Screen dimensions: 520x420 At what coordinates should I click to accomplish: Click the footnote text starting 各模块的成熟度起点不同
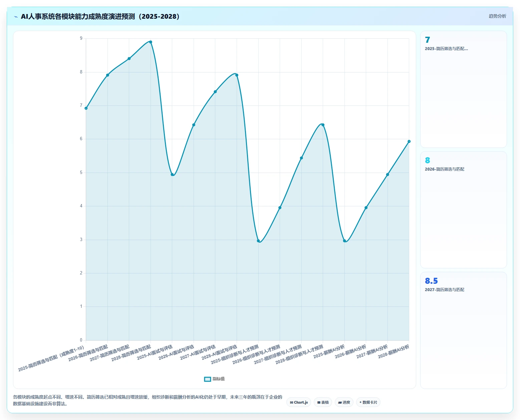point(148,400)
